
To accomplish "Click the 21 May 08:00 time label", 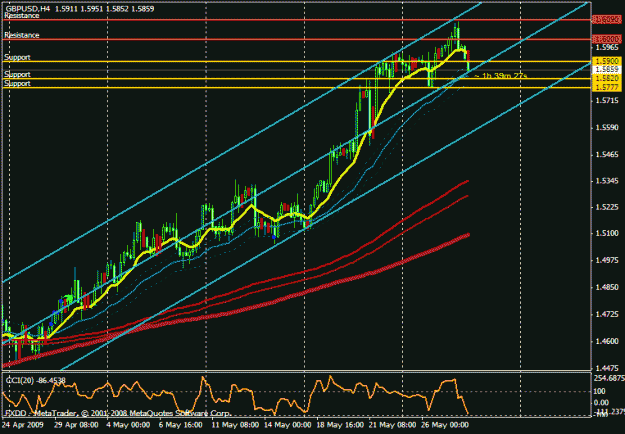I will pyautogui.click(x=392, y=425).
